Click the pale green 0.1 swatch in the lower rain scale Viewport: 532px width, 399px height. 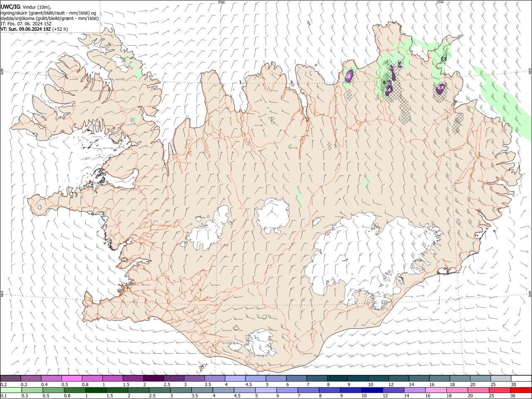click(x=10, y=390)
